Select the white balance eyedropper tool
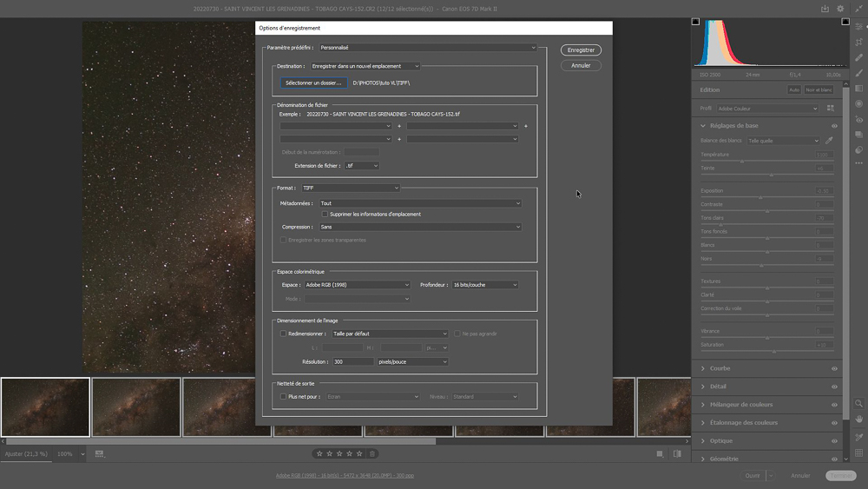The height and width of the screenshot is (489, 868). (x=829, y=141)
